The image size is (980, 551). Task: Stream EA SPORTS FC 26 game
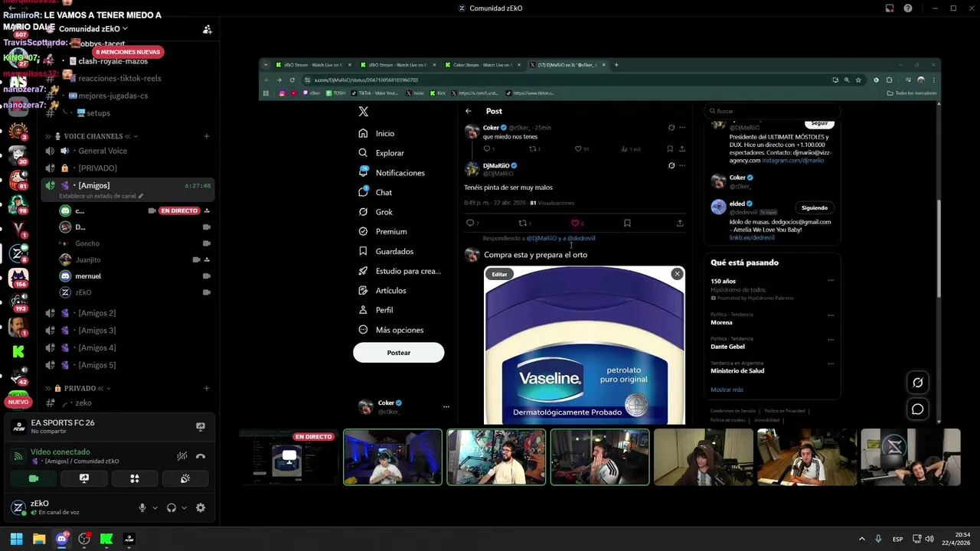tap(201, 426)
